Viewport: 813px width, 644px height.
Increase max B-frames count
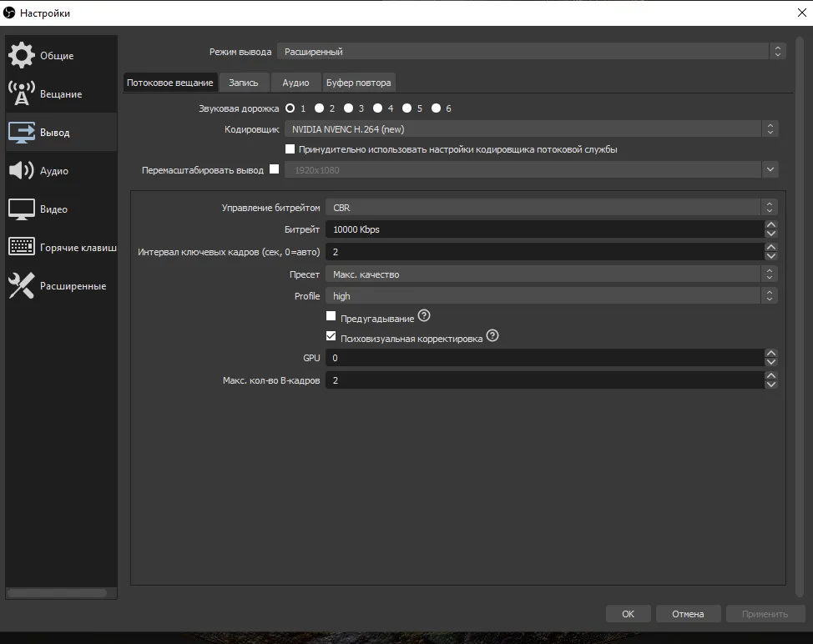coord(771,375)
